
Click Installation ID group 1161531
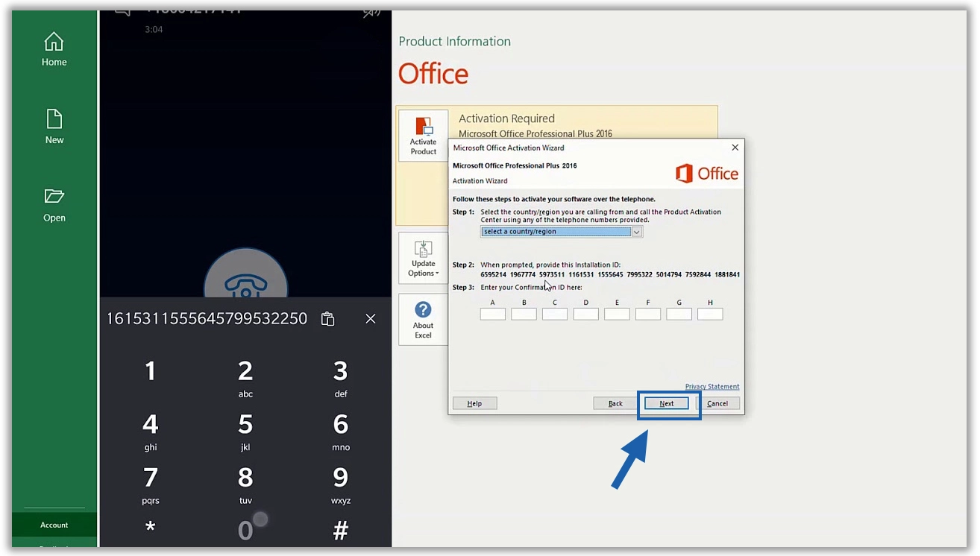click(x=581, y=275)
